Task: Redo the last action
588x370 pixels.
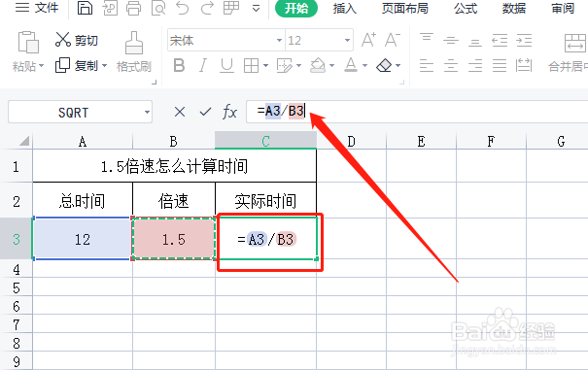Action: click(207, 8)
